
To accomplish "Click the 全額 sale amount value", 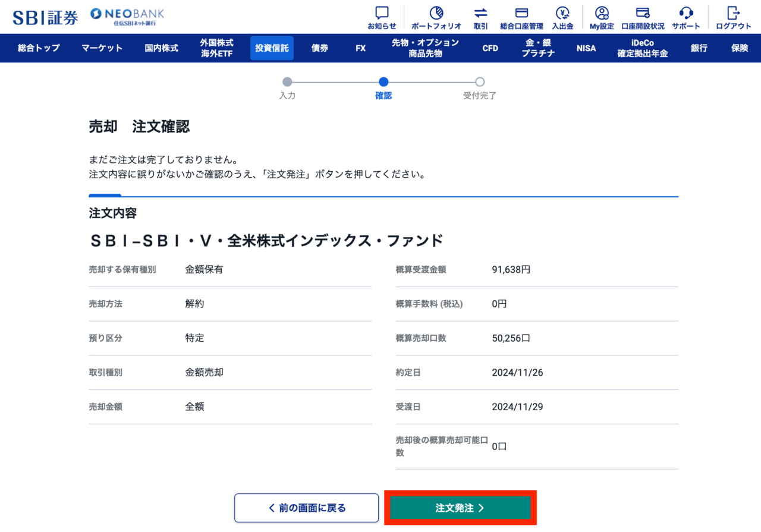I will tap(194, 407).
